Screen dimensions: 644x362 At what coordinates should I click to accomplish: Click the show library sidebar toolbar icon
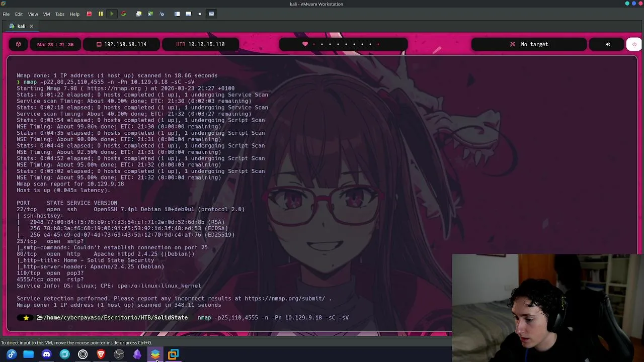point(177,14)
